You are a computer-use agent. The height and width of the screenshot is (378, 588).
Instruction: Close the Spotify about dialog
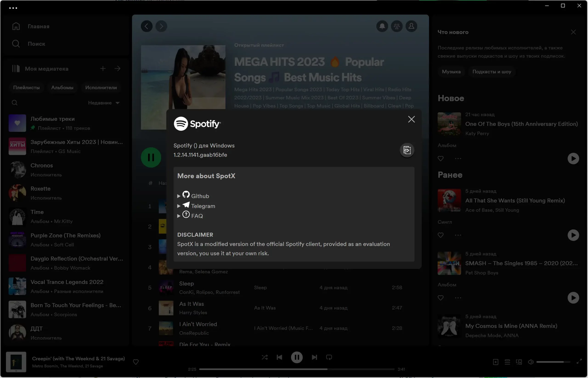click(x=411, y=119)
